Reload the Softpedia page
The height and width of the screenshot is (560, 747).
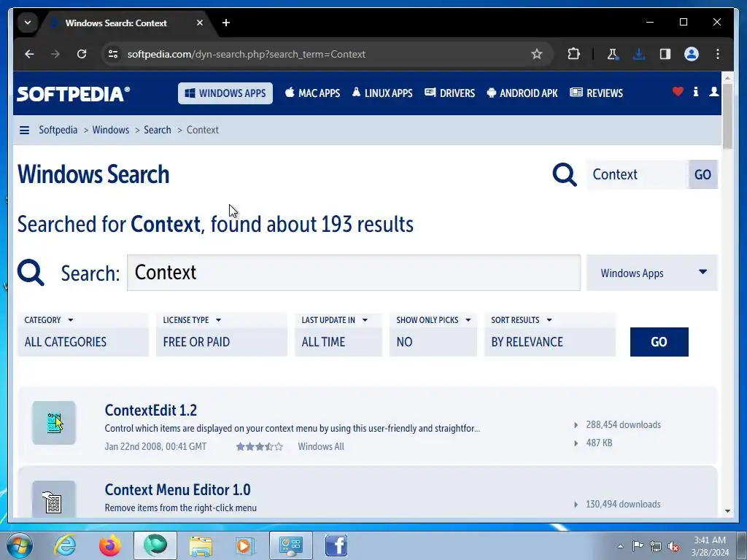(x=82, y=54)
